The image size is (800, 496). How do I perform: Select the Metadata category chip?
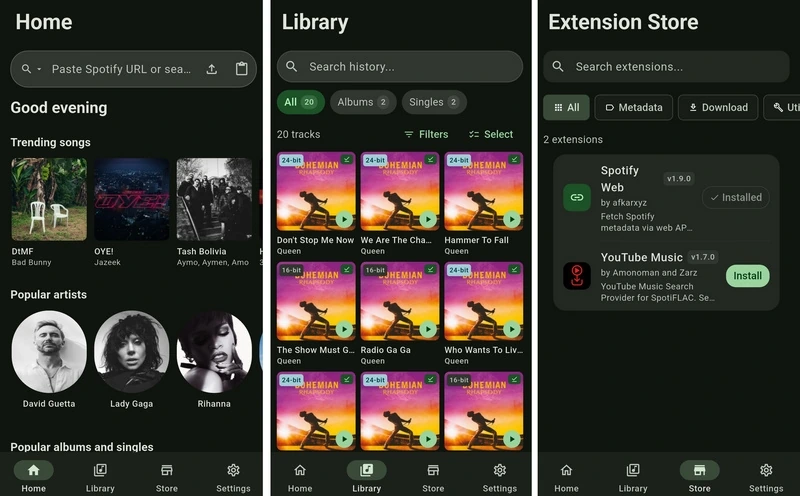click(x=634, y=107)
